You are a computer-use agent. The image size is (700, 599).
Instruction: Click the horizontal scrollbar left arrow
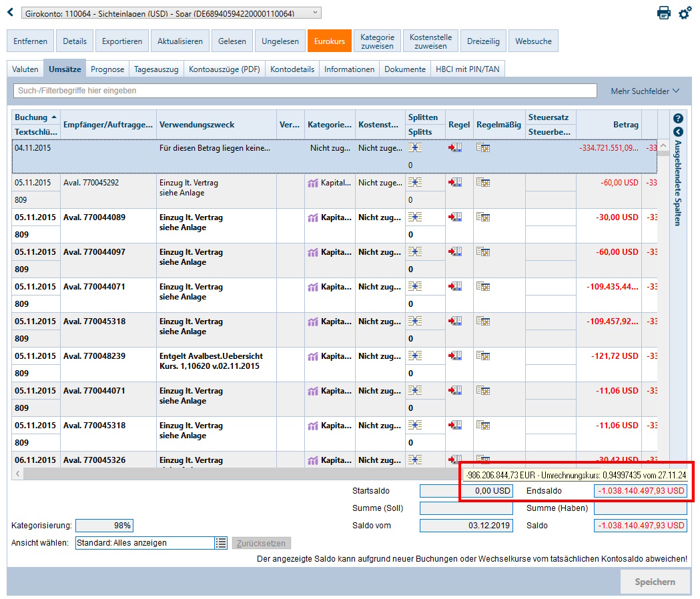17,474
